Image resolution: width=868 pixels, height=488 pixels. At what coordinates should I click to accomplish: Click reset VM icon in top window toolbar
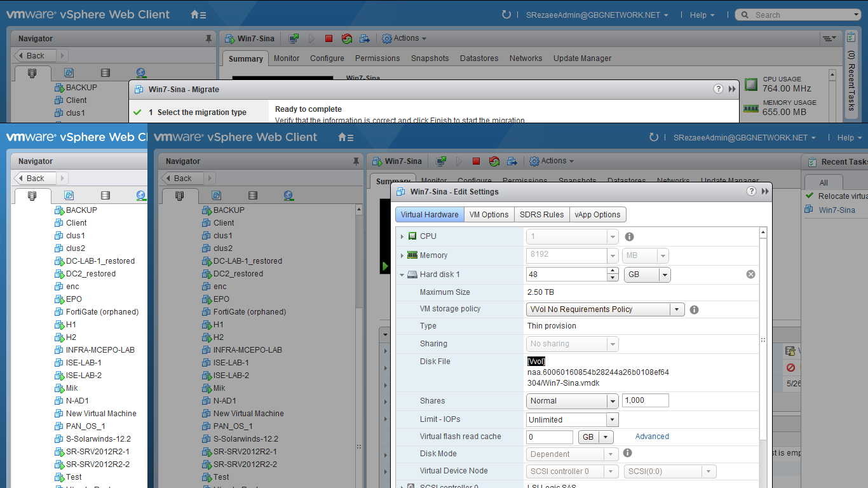tap(346, 39)
